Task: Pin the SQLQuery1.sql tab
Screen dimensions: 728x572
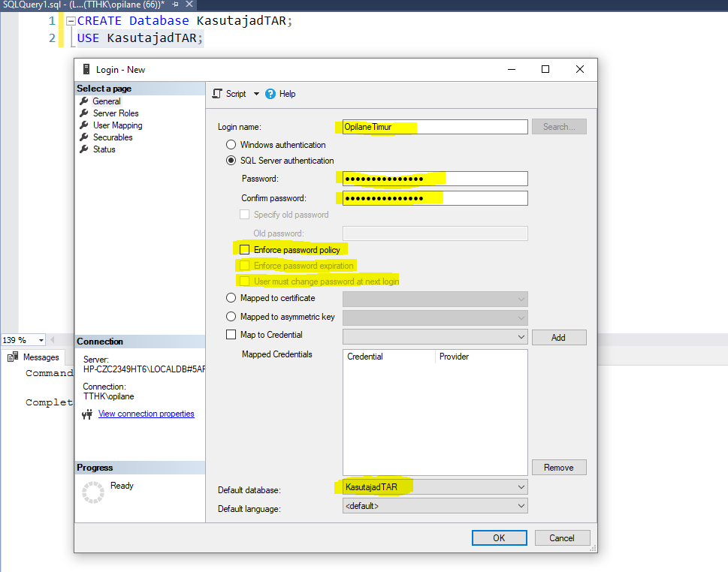Action: [175, 5]
